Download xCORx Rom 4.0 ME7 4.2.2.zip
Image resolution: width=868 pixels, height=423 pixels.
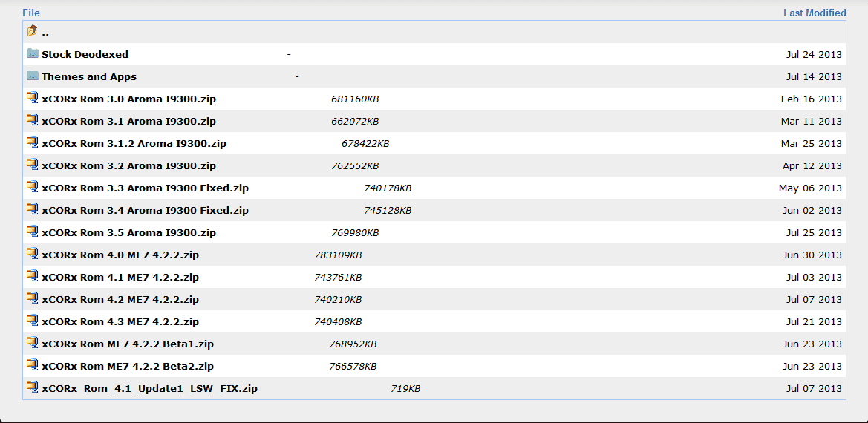[x=120, y=255]
